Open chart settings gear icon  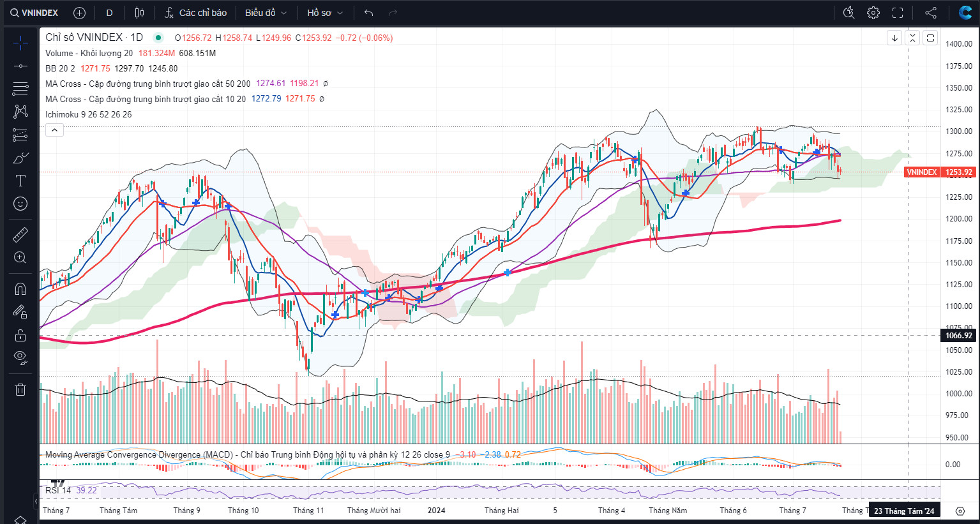point(873,13)
